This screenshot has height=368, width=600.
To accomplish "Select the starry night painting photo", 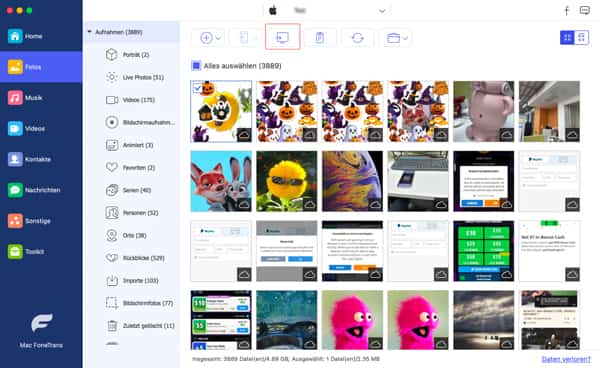I will coord(287,320).
